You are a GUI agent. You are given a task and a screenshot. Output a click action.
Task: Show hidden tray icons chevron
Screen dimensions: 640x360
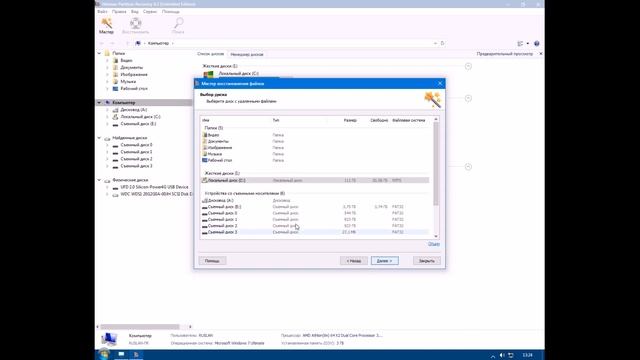pos(493,356)
